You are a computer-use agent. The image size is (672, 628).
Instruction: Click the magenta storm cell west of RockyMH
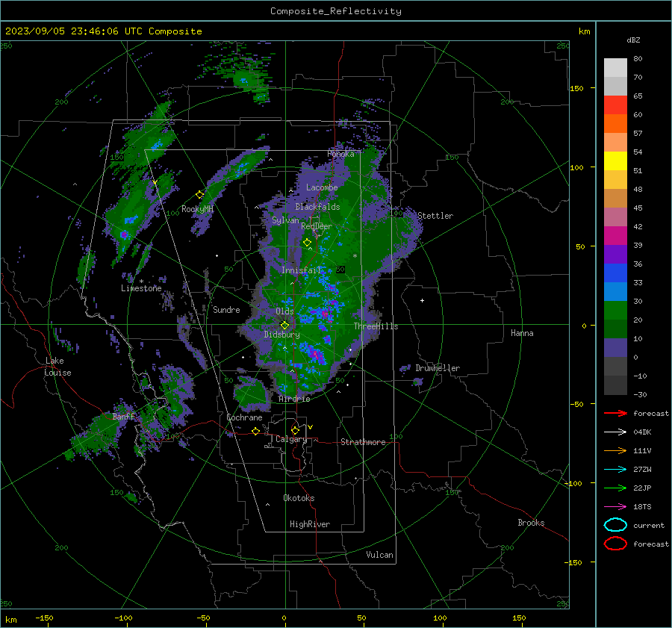pos(124,234)
